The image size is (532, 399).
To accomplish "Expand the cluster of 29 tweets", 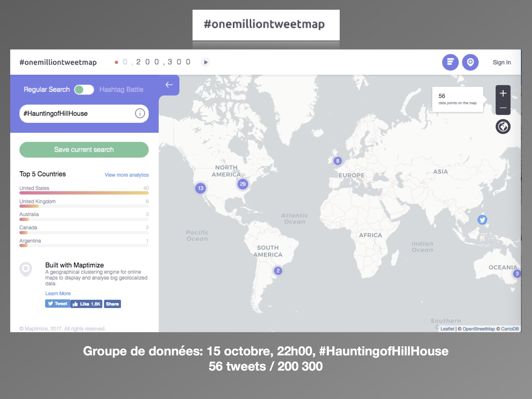I will point(243,184).
